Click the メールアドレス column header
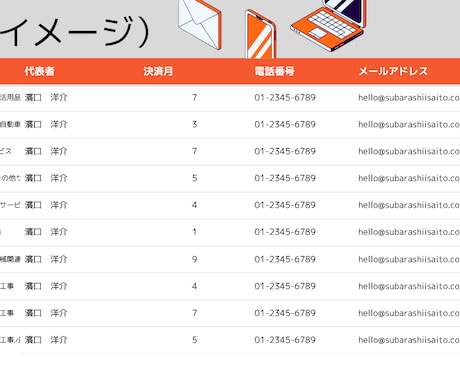The width and height of the screenshot is (460, 380). (x=393, y=71)
